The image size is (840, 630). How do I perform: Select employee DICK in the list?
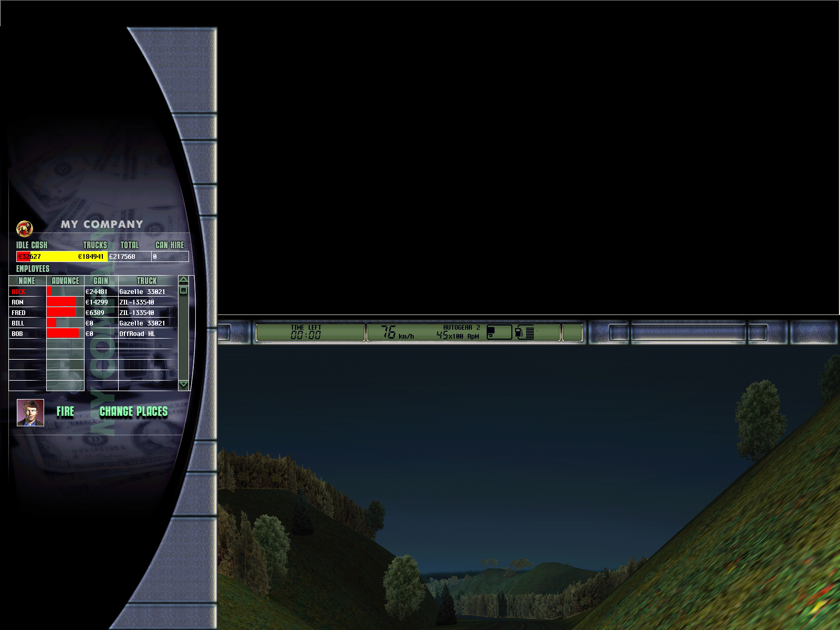pyautogui.click(x=19, y=292)
